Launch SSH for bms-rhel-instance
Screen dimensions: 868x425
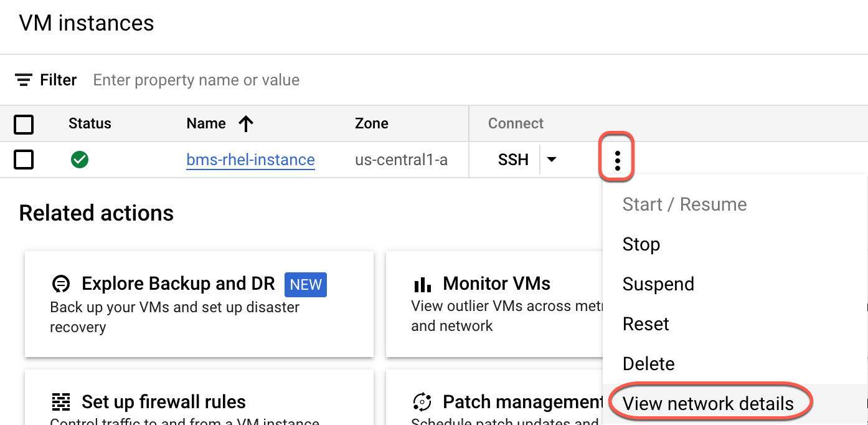coord(512,160)
